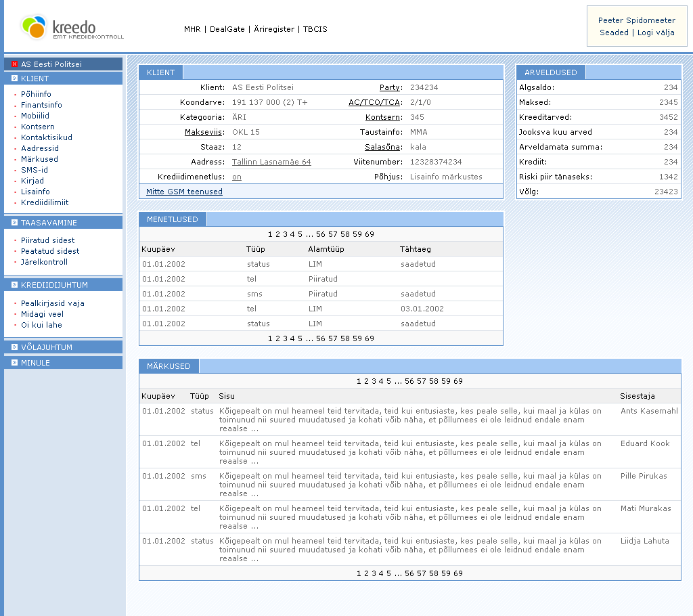Open the note entered by Pille Pirukas

pyautogui.click(x=410, y=485)
